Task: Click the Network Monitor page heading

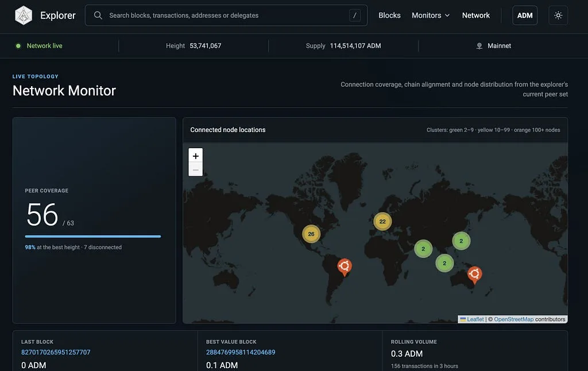Action: point(64,90)
